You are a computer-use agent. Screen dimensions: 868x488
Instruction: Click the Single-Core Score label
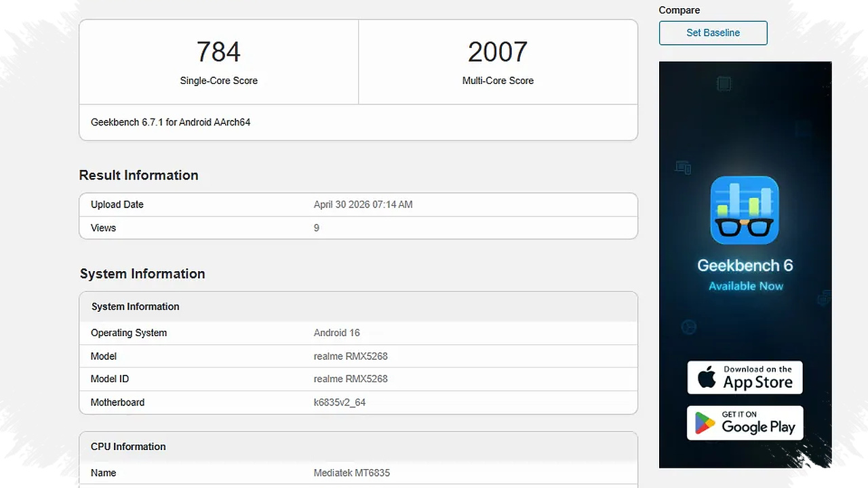click(x=218, y=81)
